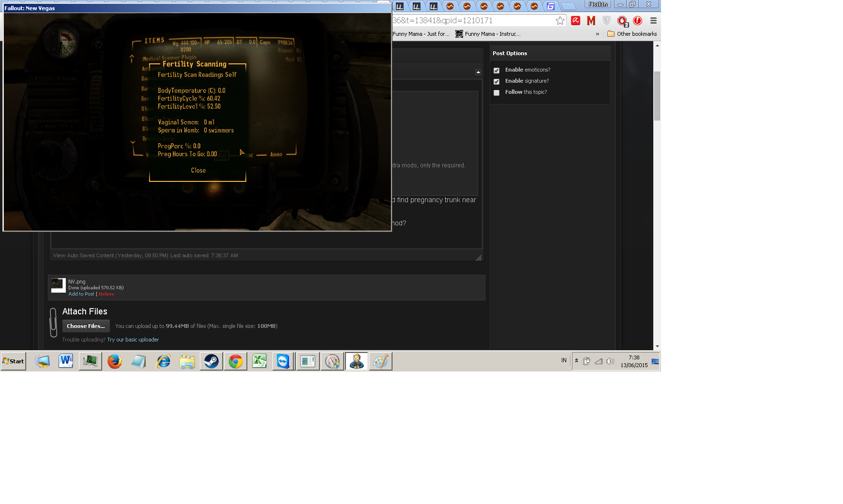Open the green monitor taskbar icon

(90, 361)
